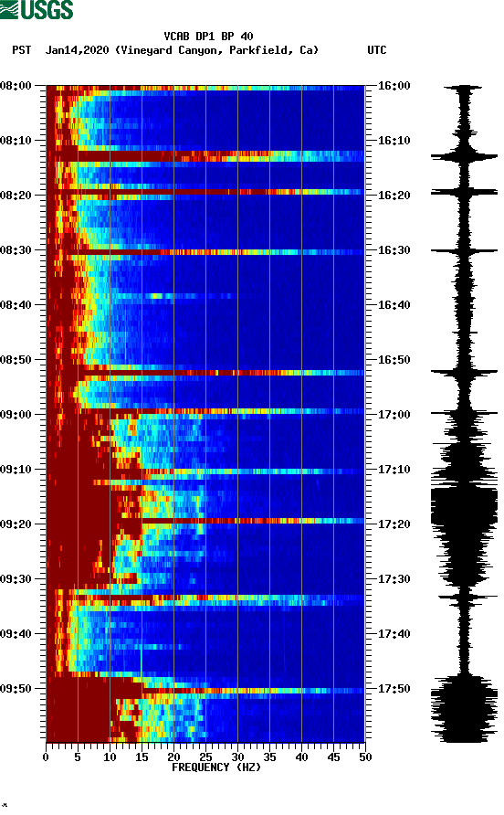The width and height of the screenshot is (504, 815).
Task: Click the USGS logo
Action: point(37,9)
